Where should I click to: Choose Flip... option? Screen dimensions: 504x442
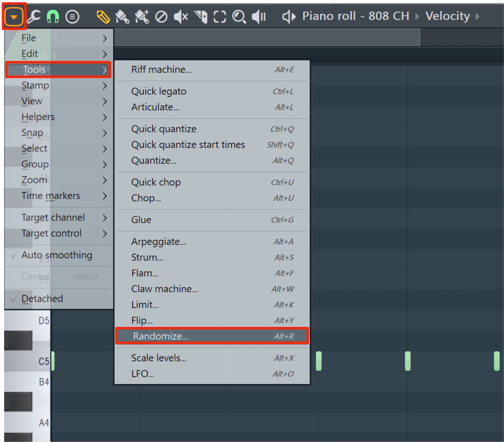(212, 320)
